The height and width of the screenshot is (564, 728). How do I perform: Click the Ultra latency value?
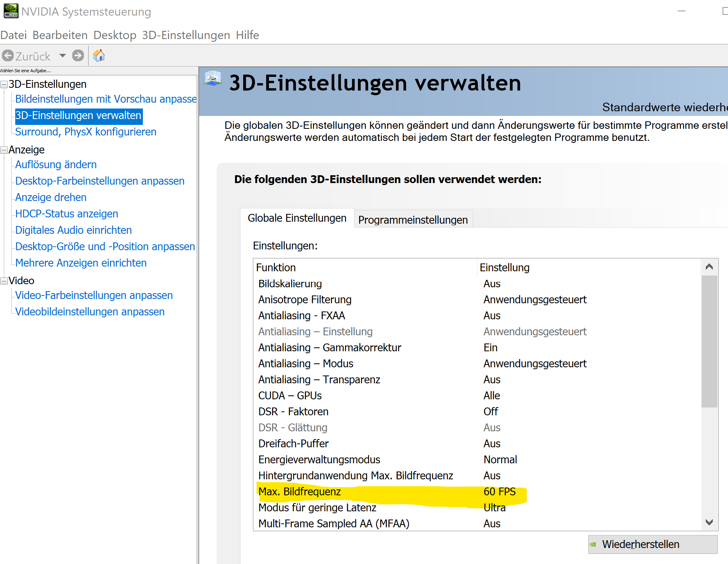(x=495, y=508)
